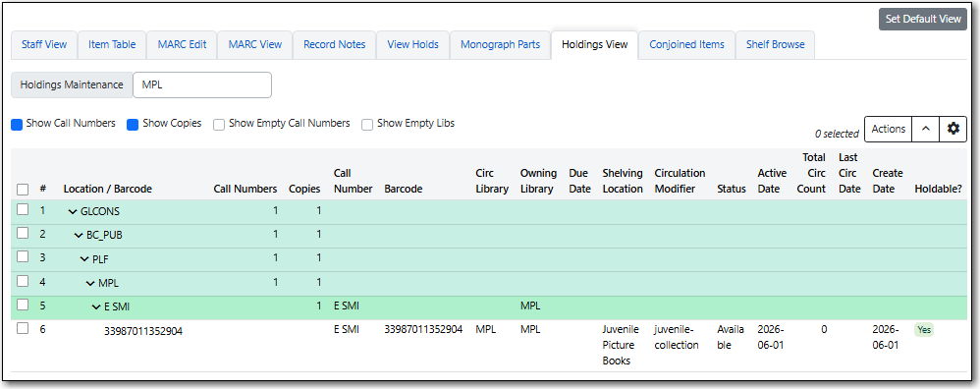This screenshot has width=980, height=389.
Task: Sort by Total Circ Count header
Action: point(811,173)
